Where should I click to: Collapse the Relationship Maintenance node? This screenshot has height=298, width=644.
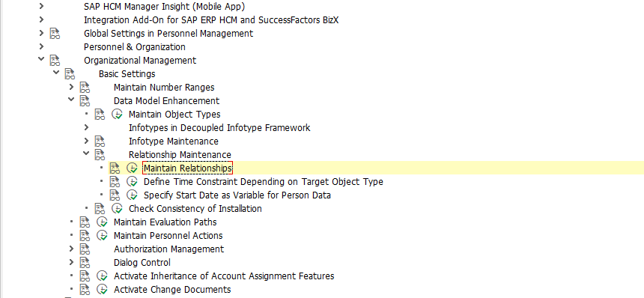point(86,154)
